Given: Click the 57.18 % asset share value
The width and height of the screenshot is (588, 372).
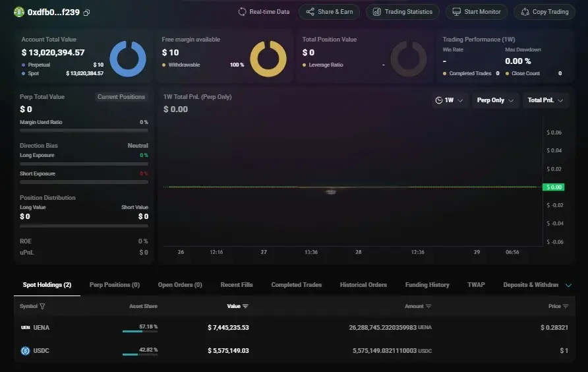Looking at the screenshot, I should (148, 326).
